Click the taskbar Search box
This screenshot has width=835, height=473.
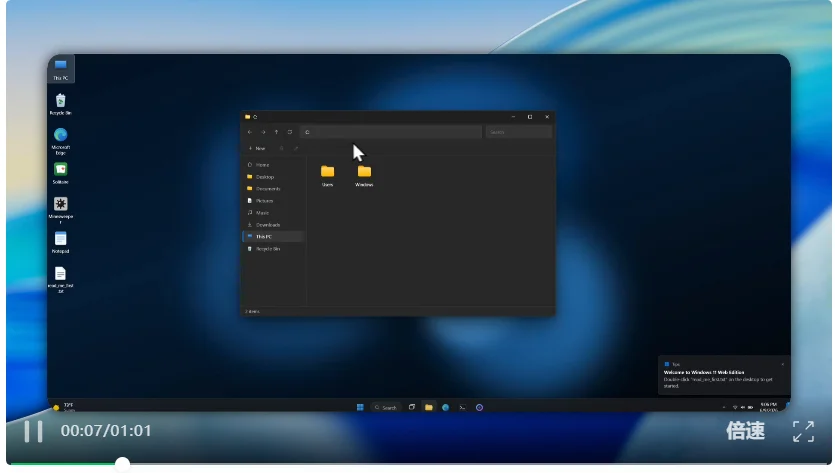tap(385, 407)
